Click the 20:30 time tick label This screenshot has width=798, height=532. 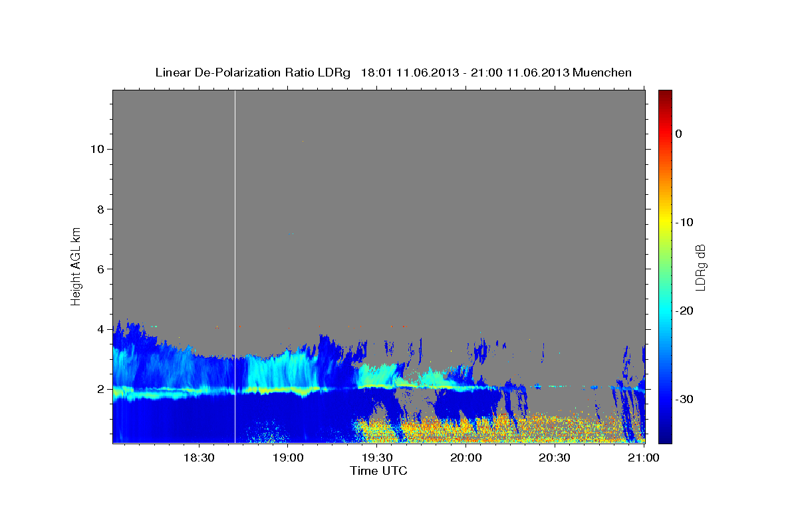(554, 458)
